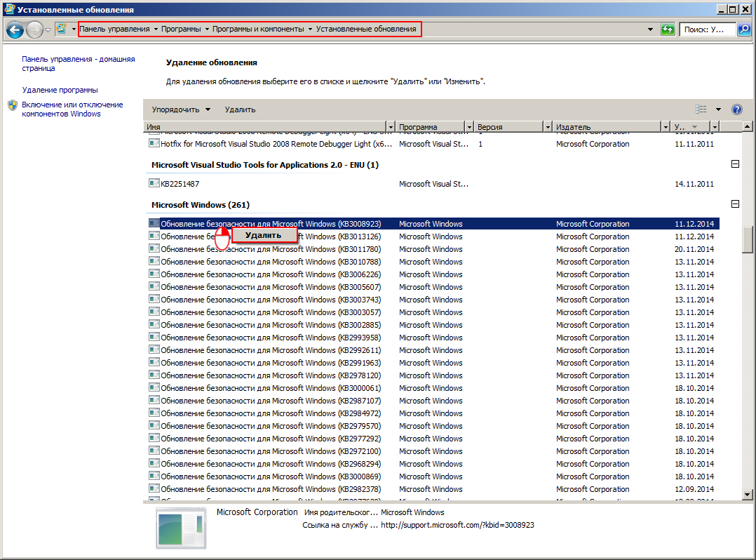Open the Удаление программы link

(x=60, y=90)
